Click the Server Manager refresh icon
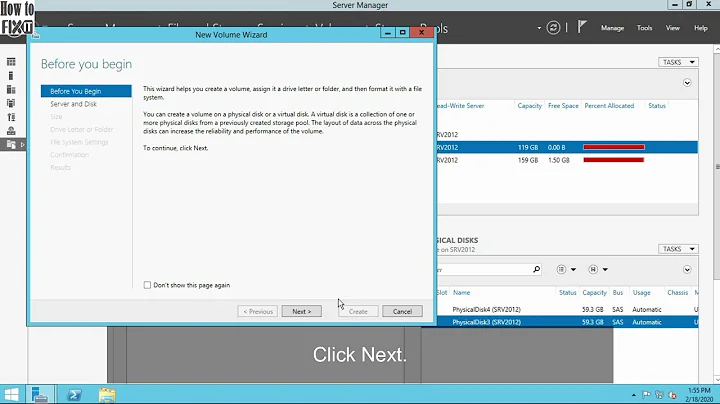This screenshot has width=720, height=404. [553, 28]
